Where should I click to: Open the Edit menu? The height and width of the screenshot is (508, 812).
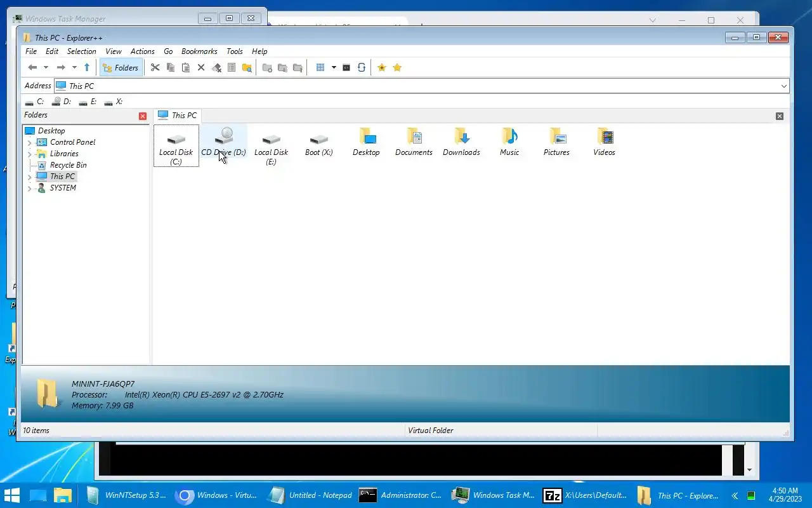[52, 51]
